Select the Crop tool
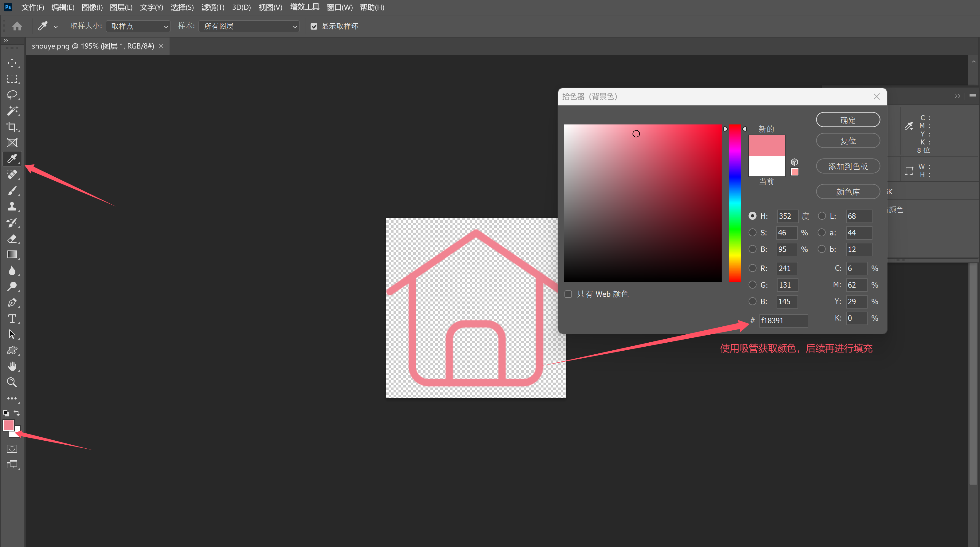The height and width of the screenshot is (547, 980). (12, 127)
